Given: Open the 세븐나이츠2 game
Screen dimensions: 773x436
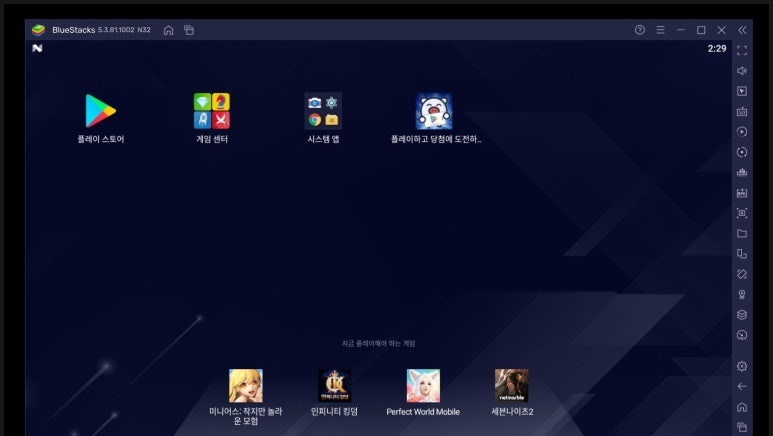Looking at the screenshot, I should coord(512,386).
